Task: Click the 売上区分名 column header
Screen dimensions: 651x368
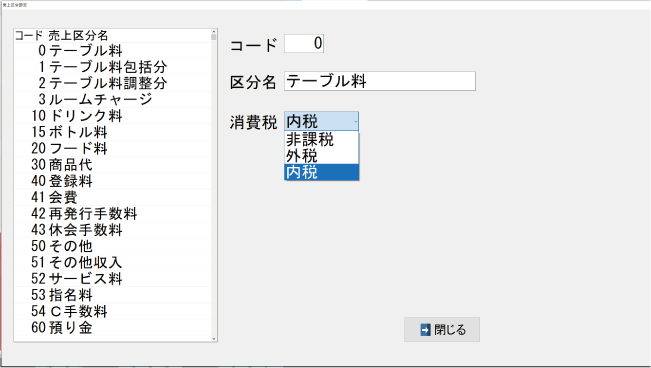Action: pyautogui.click(x=78, y=35)
